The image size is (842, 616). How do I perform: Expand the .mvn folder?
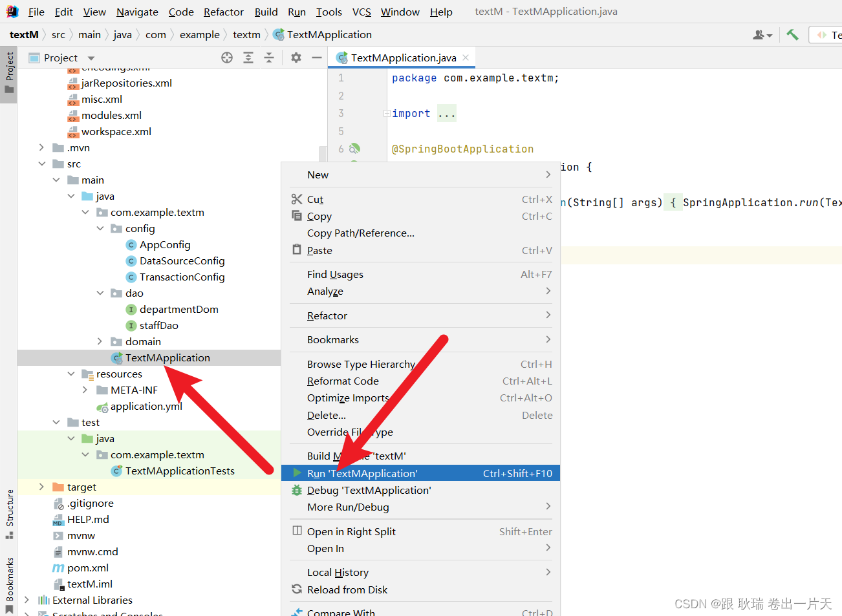[41, 147]
